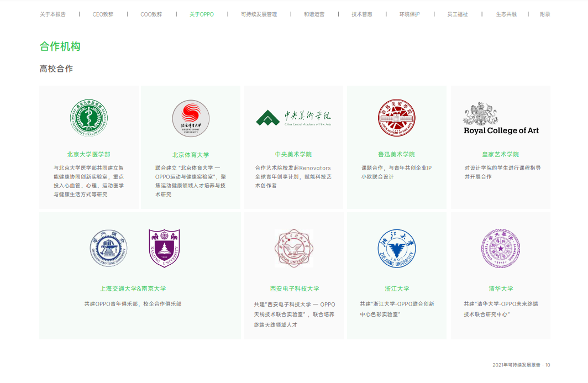Image resolution: width=588 pixels, height=383 pixels.
Task: Click the 高校合作 subheading
Action: (56, 69)
